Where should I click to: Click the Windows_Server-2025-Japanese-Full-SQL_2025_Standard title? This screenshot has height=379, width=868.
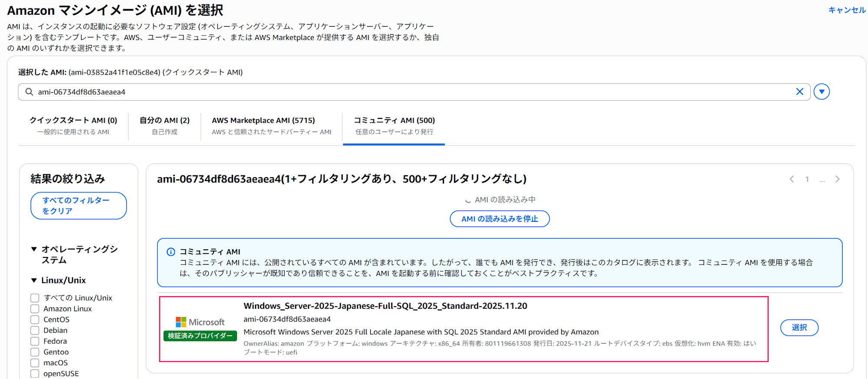[x=385, y=306]
